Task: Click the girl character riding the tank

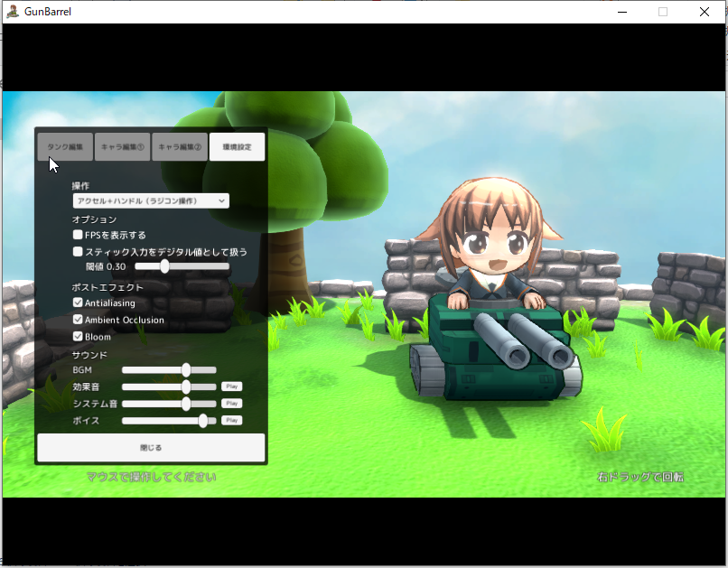Action: 492,244
